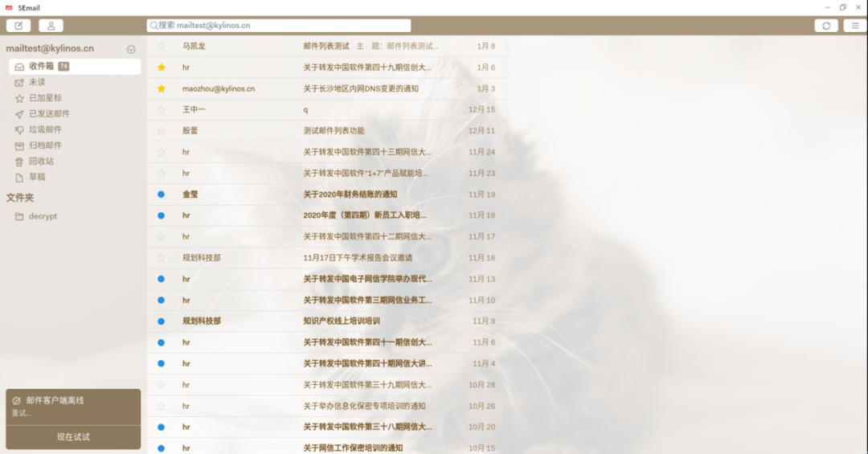The image size is (868, 454).
Task: Open email 关于2020年财务结账的通知
Action: [x=350, y=194]
